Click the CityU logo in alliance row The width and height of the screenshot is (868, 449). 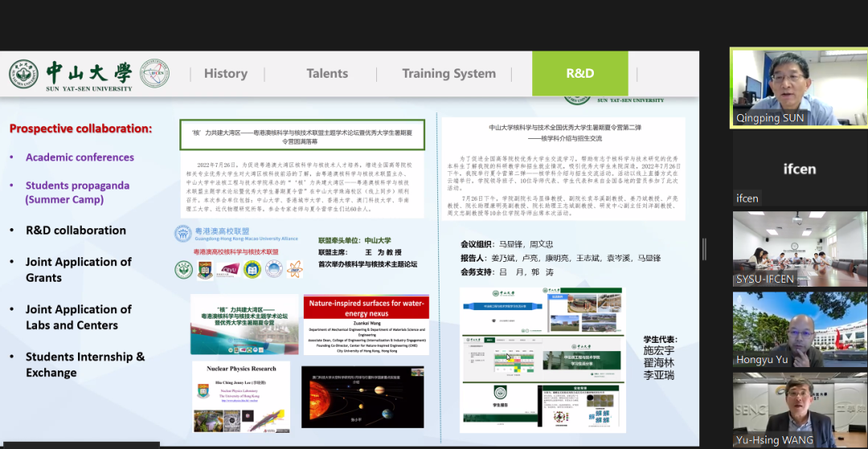[230, 270]
